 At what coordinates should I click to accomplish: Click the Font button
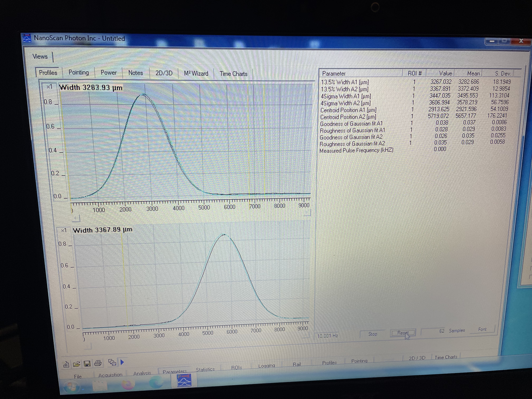(482, 329)
